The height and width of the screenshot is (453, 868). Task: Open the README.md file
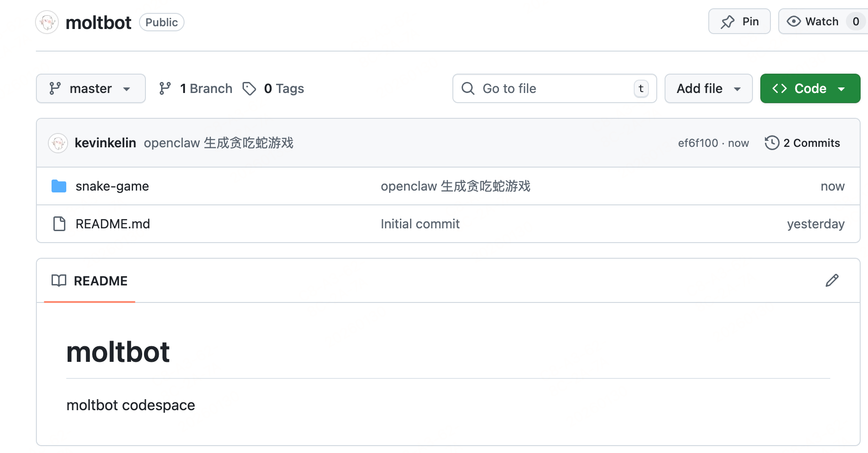(113, 224)
